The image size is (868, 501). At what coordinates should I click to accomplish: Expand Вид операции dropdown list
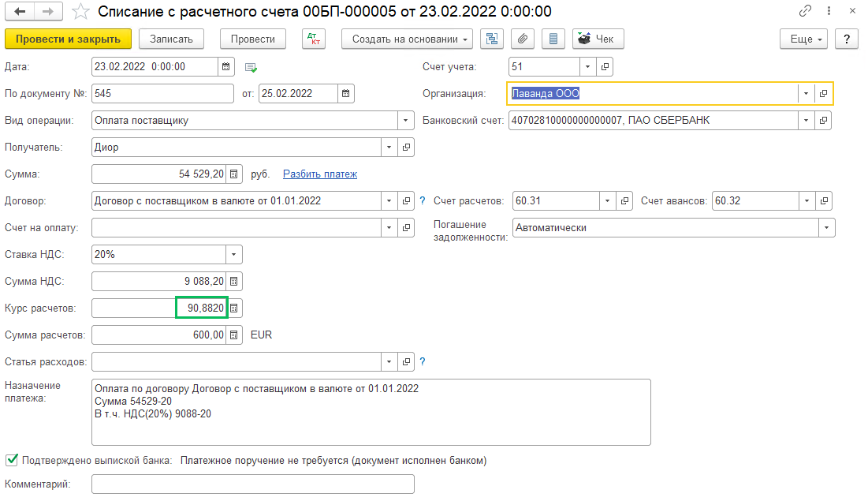(406, 121)
